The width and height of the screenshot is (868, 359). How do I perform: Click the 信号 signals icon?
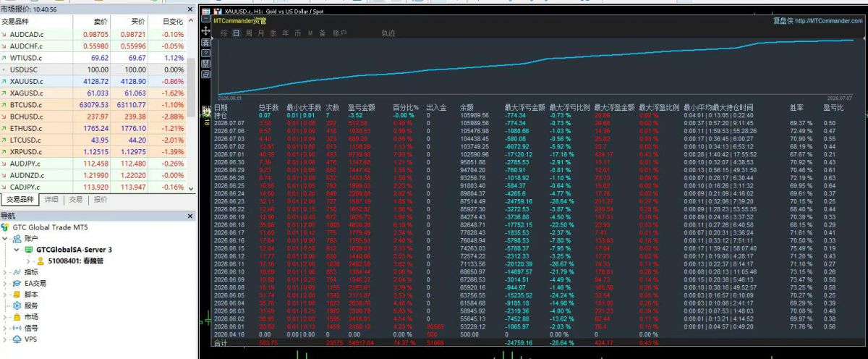(17, 328)
